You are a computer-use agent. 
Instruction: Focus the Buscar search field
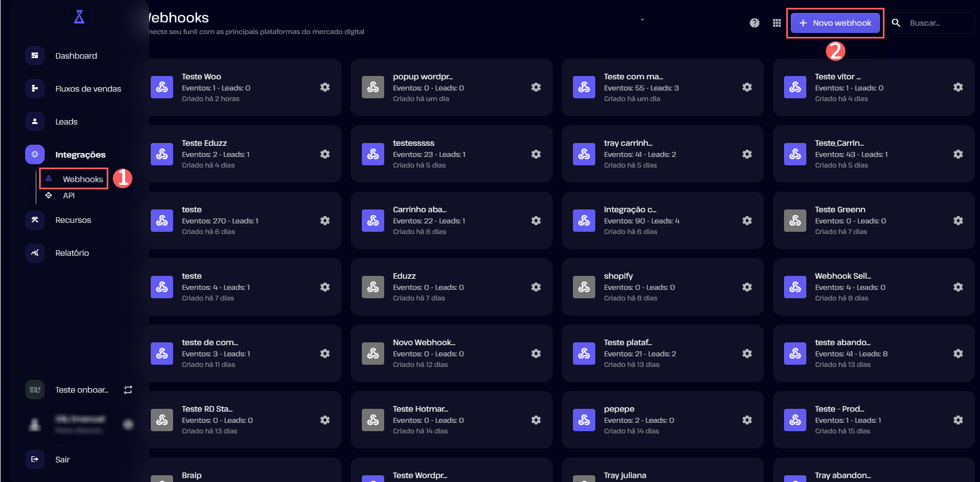click(938, 23)
